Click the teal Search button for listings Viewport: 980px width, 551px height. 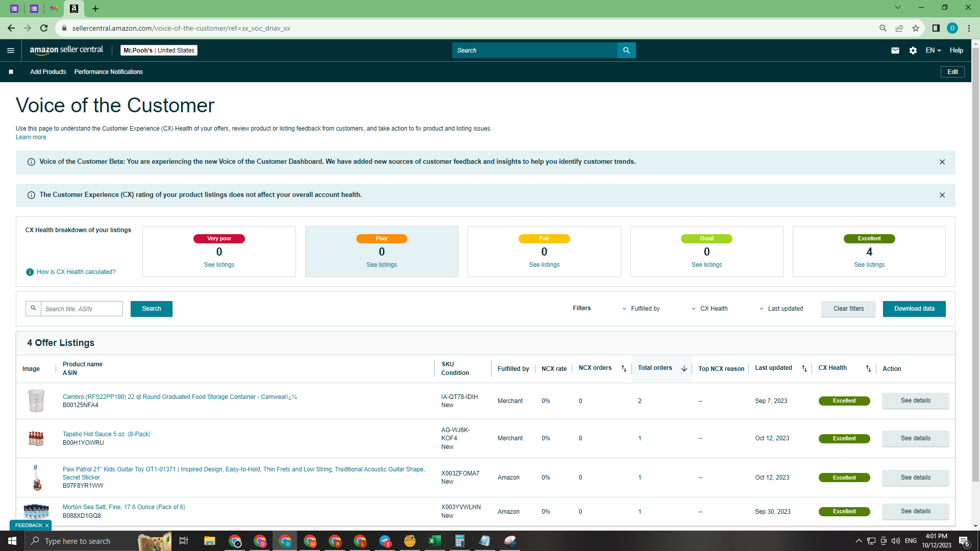tap(152, 309)
